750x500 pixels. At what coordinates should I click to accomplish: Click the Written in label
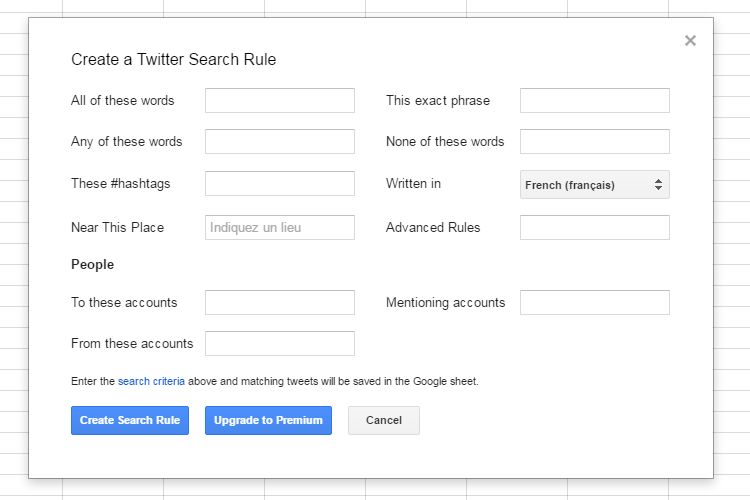413,184
